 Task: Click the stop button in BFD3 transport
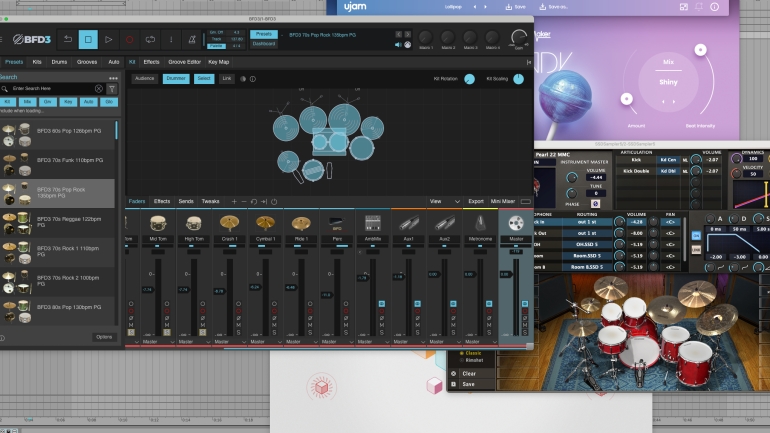88,40
